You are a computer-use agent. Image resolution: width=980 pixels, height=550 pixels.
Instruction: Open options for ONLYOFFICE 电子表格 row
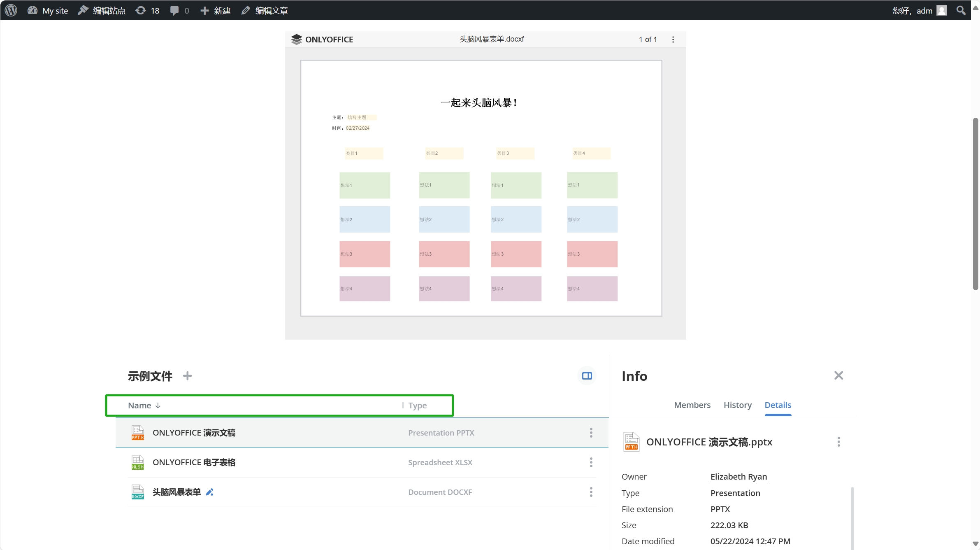(591, 462)
